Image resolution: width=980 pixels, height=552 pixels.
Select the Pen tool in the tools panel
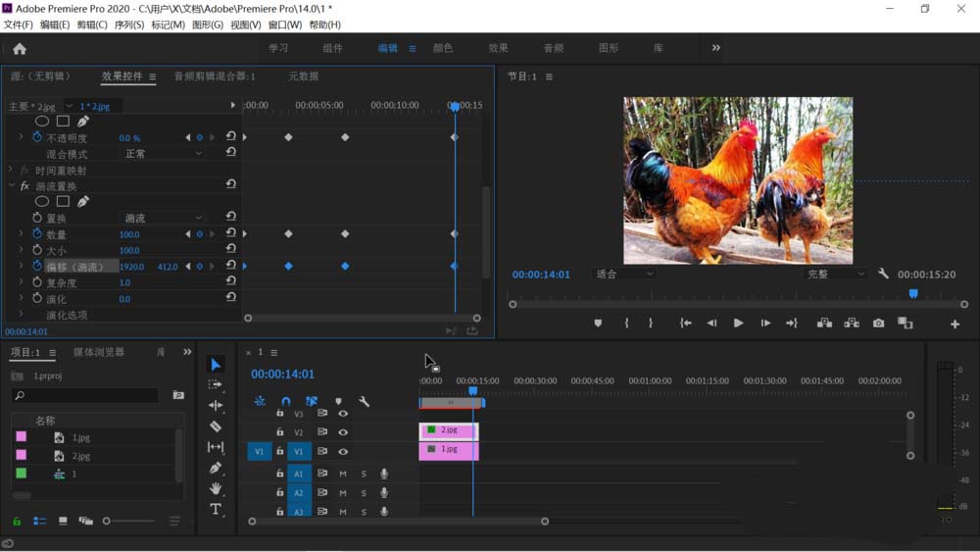[x=216, y=468]
